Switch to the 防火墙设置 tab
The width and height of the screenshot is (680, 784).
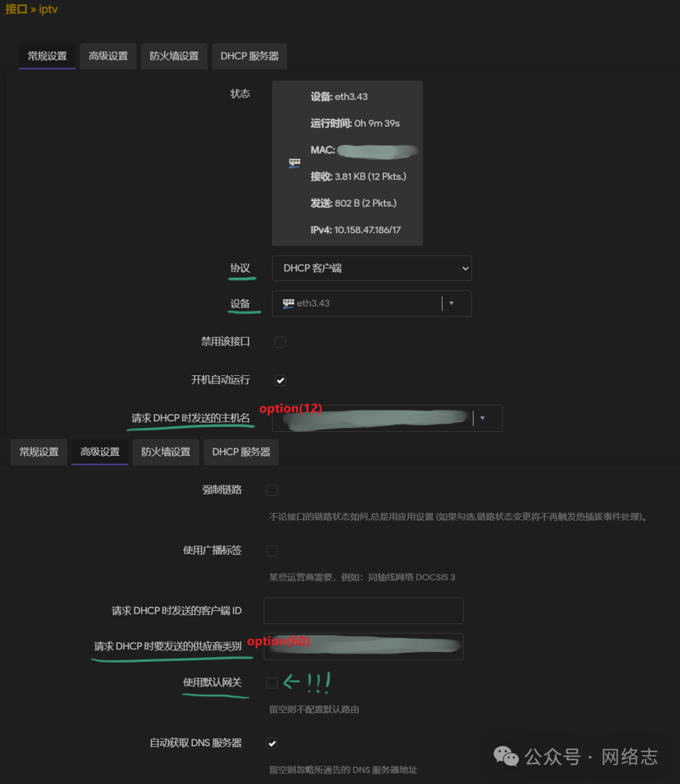point(174,56)
